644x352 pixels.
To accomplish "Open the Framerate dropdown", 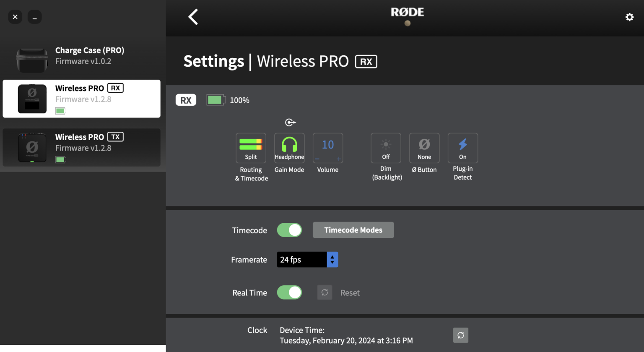I will [x=332, y=259].
